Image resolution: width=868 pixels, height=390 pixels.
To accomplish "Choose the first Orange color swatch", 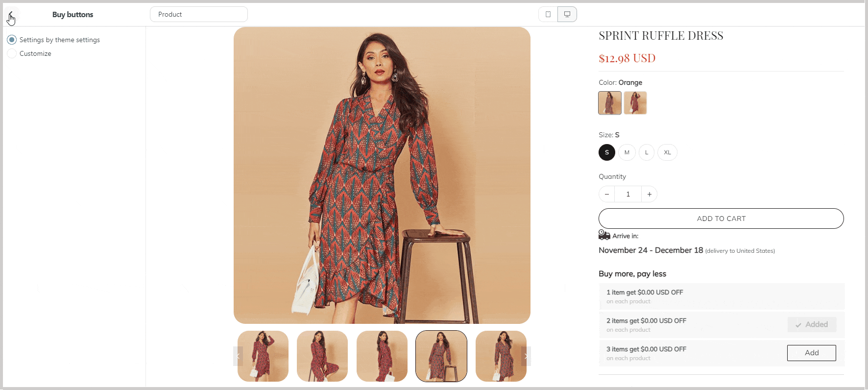I will [x=610, y=103].
